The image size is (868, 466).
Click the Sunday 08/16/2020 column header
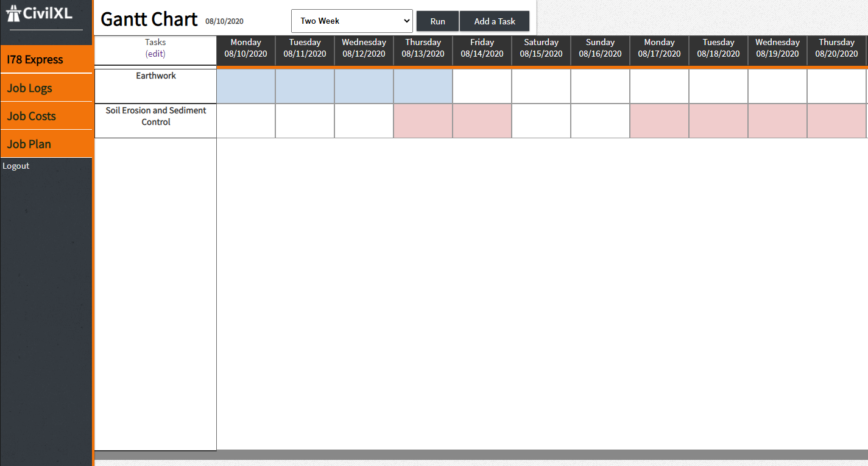(x=600, y=48)
